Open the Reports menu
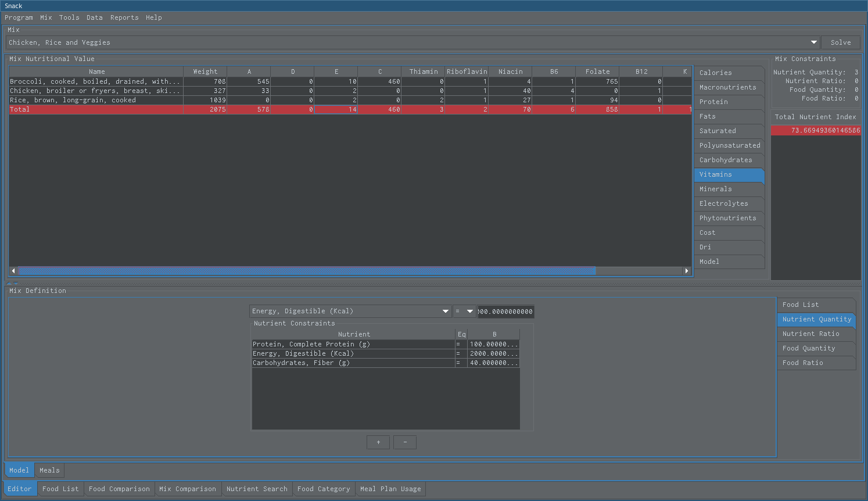The width and height of the screenshot is (868, 501). [x=124, y=17]
